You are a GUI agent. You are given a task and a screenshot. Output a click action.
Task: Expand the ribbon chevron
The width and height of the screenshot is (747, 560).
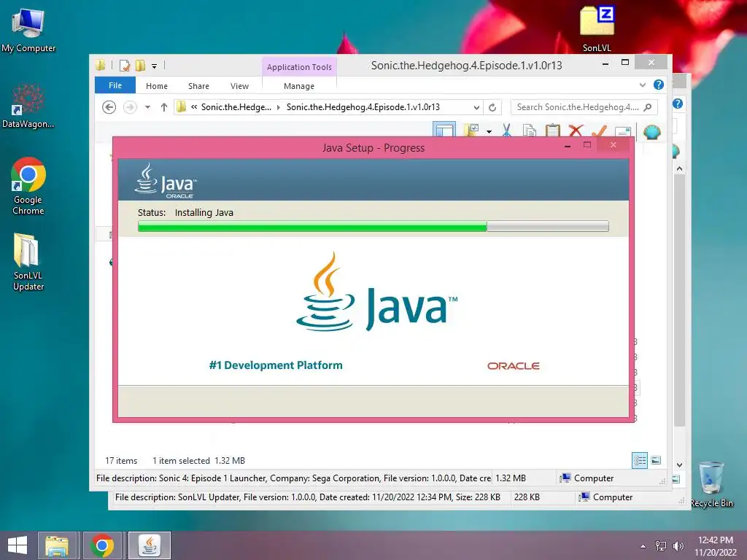pos(642,85)
